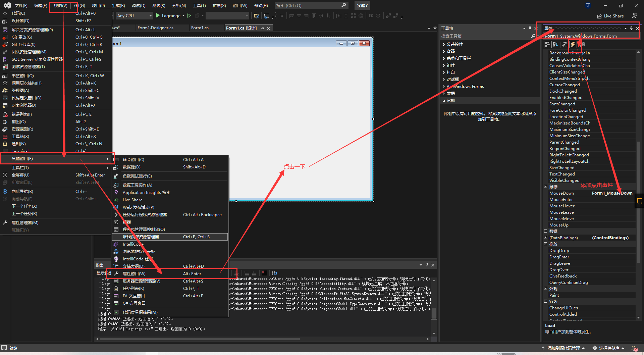Toggle auto-hide pin on Properties panel

pyautogui.click(x=631, y=28)
